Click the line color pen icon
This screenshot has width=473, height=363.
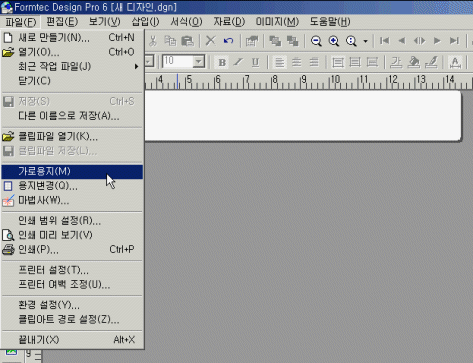click(x=431, y=62)
